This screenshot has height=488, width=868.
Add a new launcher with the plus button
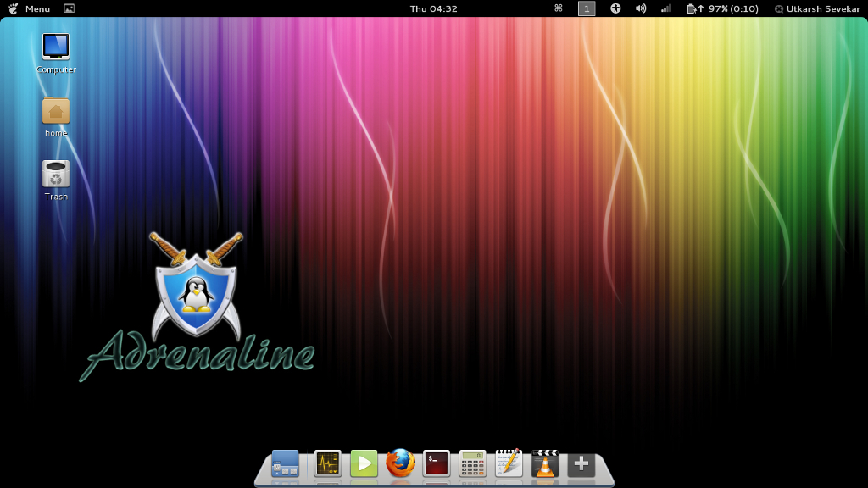click(x=579, y=464)
